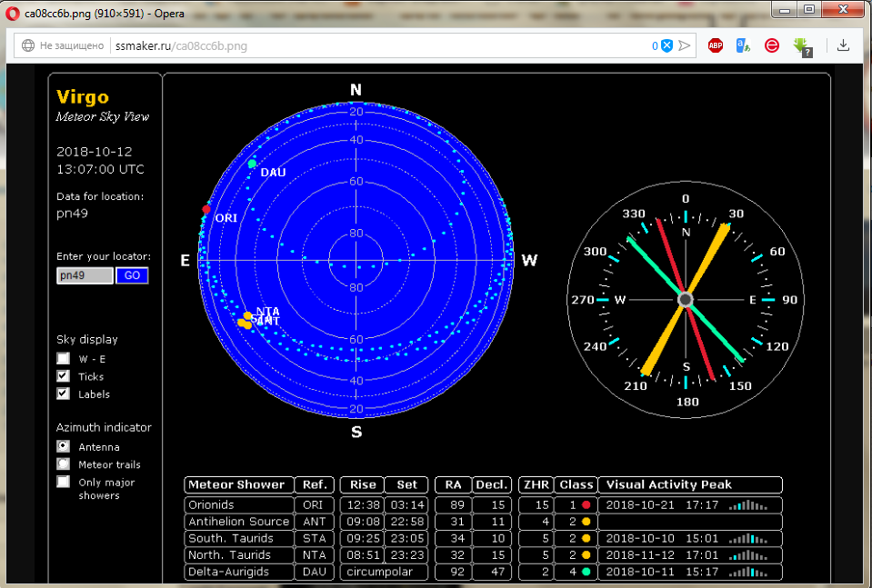Image resolution: width=872 pixels, height=588 pixels.
Task: Enable Only major showers checkbox
Action: [64, 482]
